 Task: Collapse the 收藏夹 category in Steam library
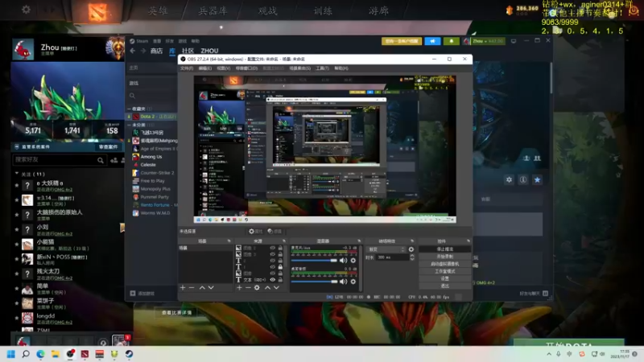[x=129, y=109]
